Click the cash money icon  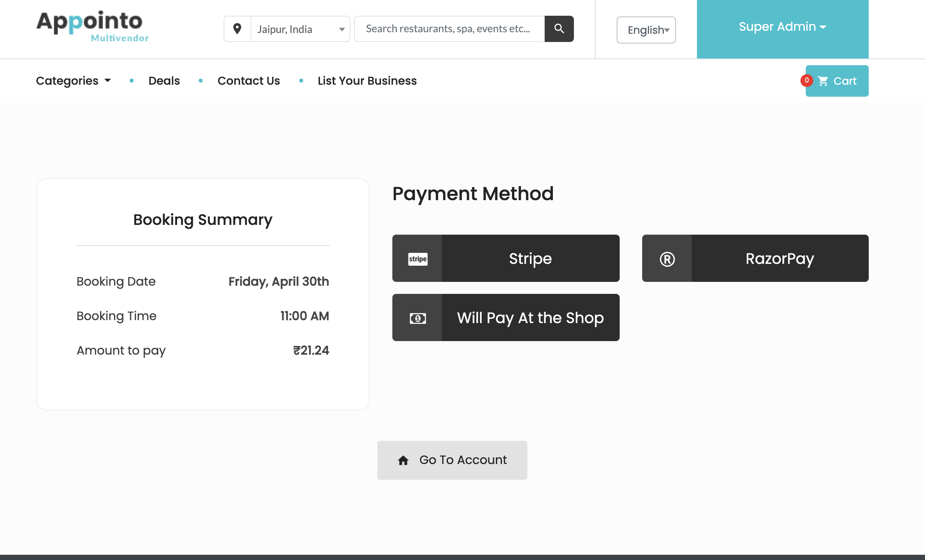coord(417,318)
